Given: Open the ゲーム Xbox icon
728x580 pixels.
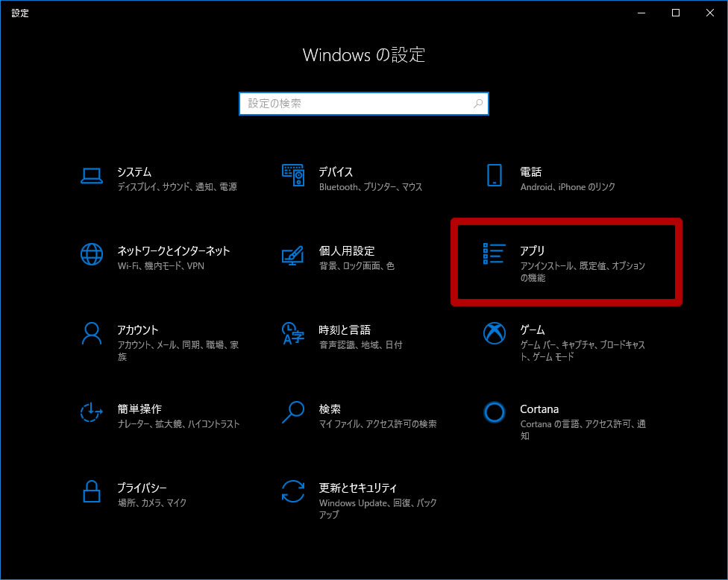Looking at the screenshot, I should [x=494, y=333].
